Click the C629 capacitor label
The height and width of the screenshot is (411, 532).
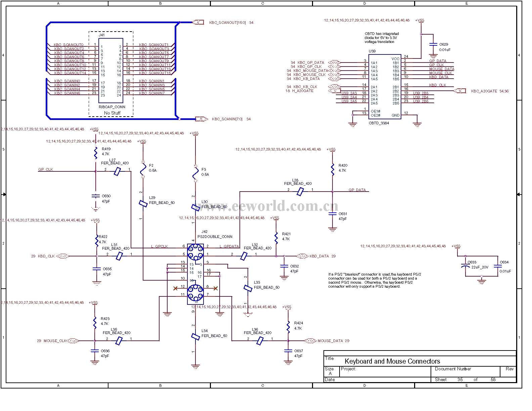tap(444, 44)
